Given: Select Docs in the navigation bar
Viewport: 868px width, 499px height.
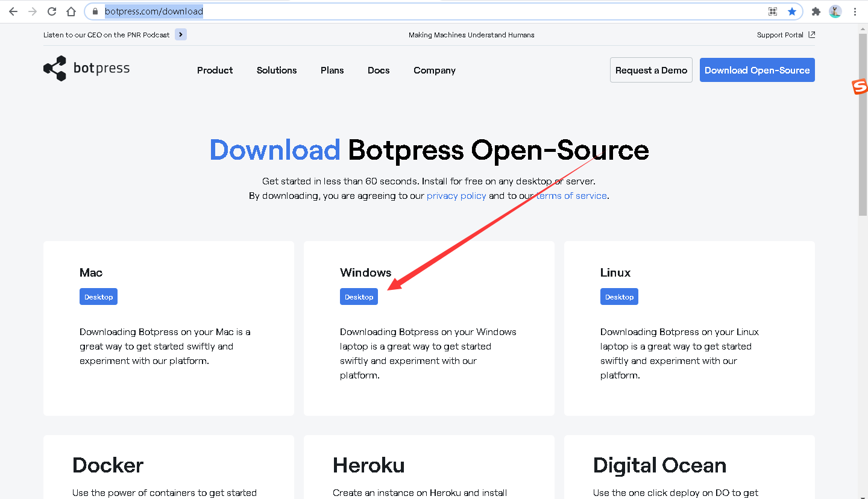Looking at the screenshot, I should (379, 70).
